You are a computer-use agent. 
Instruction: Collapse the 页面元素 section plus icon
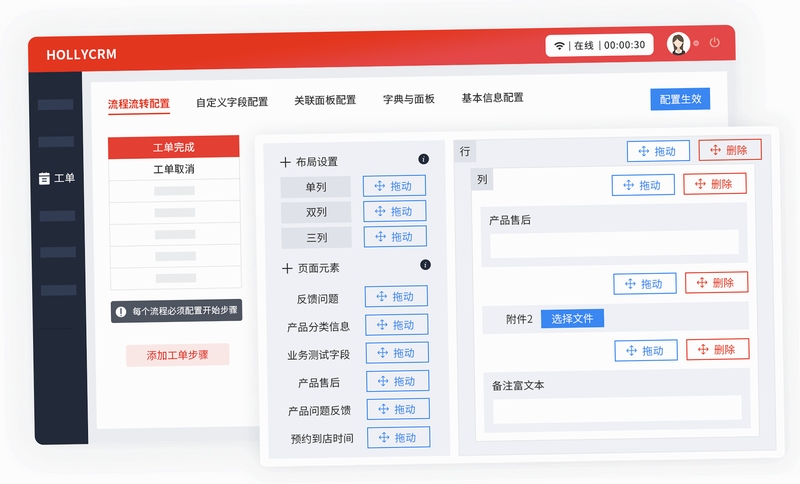(x=287, y=268)
